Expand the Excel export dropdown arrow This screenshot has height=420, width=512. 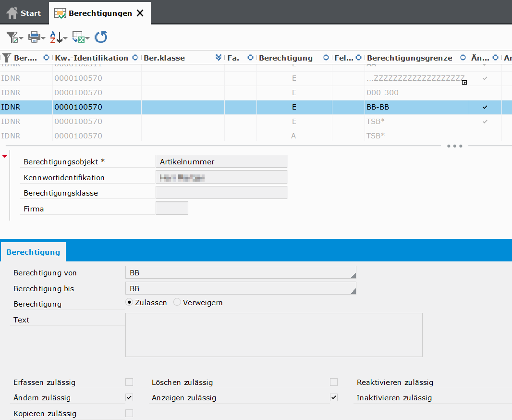(x=87, y=38)
